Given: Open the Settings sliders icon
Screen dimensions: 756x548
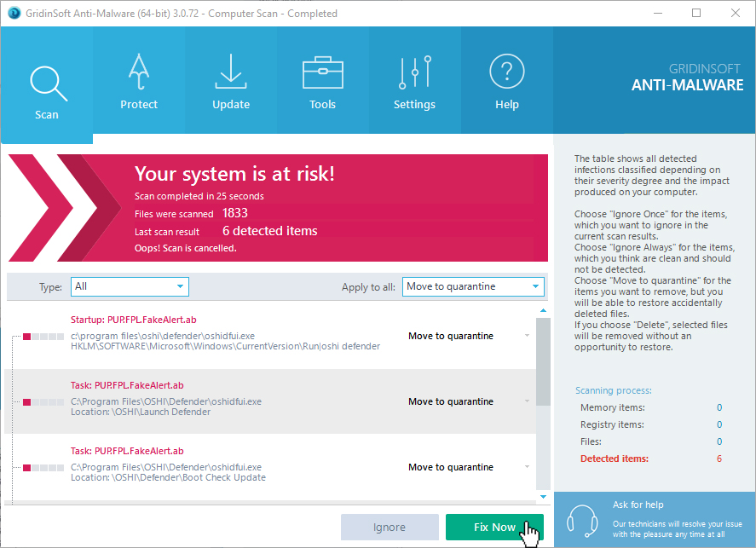Looking at the screenshot, I should [x=414, y=74].
